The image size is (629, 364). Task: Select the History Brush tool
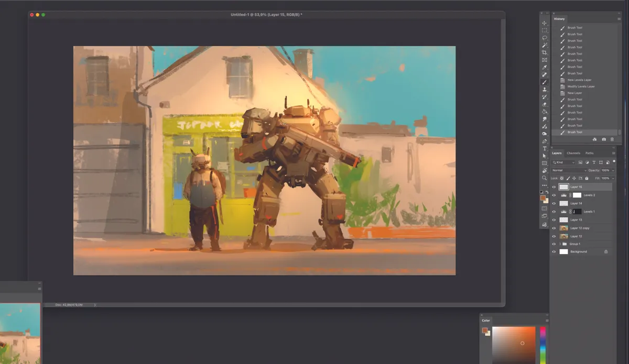544,96
